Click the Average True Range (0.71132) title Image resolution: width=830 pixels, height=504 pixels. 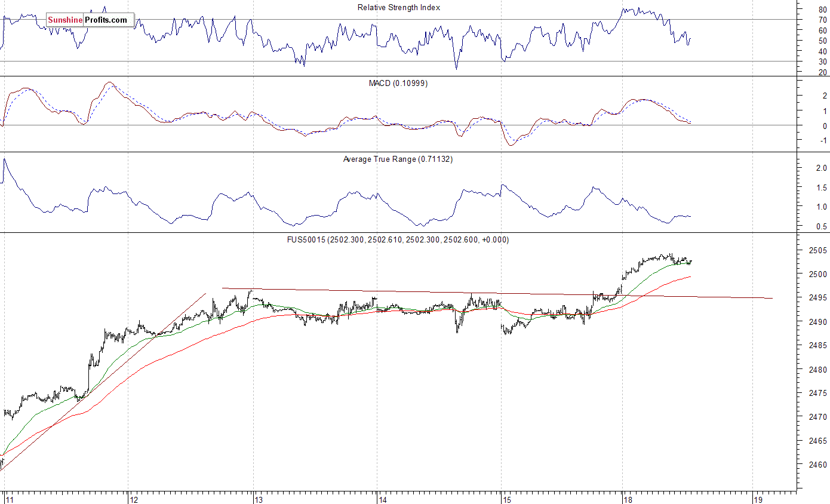(398, 159)
